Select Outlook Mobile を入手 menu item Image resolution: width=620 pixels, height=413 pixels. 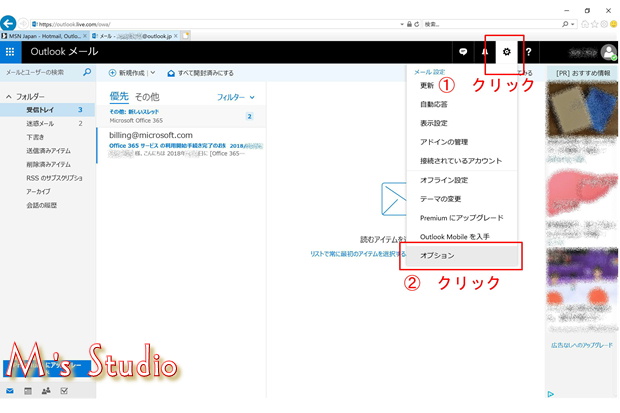[x=454, y=237]
